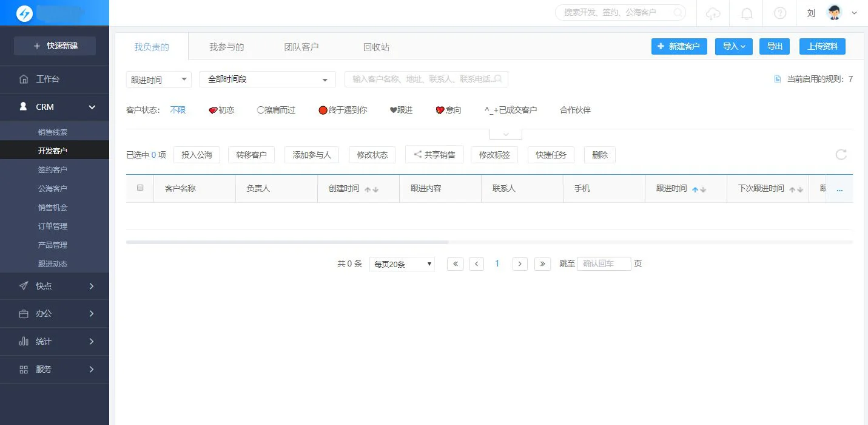Click the 新建客户 button

679,46
